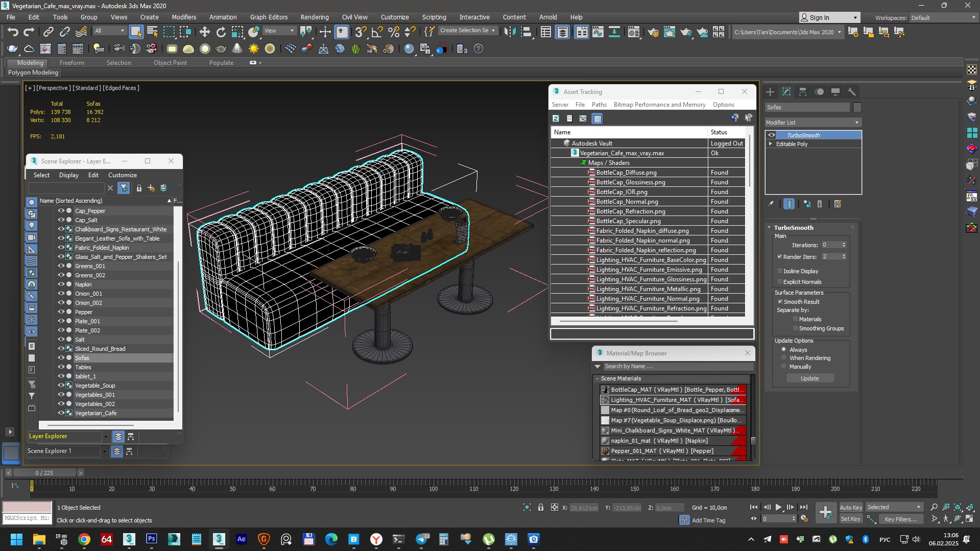
Task: Enable the Explicit Normals checkbox
Action: [x=780, y=282]
